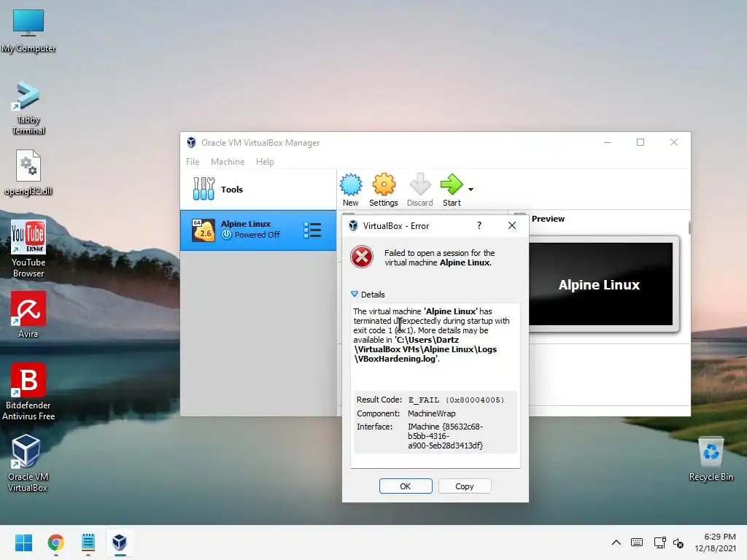Open Tabby Terminal desktop shortcut

[28, 108]
